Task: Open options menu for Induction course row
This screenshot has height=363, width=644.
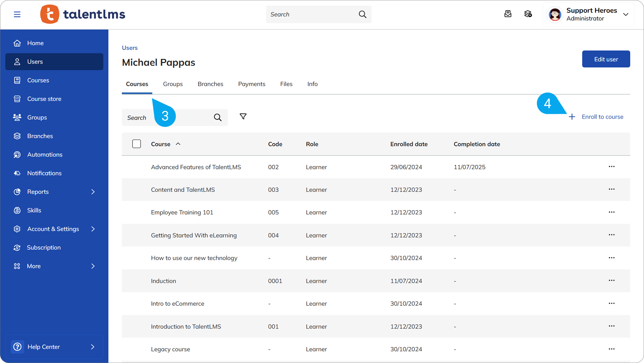Action: [x=612, y=280]
